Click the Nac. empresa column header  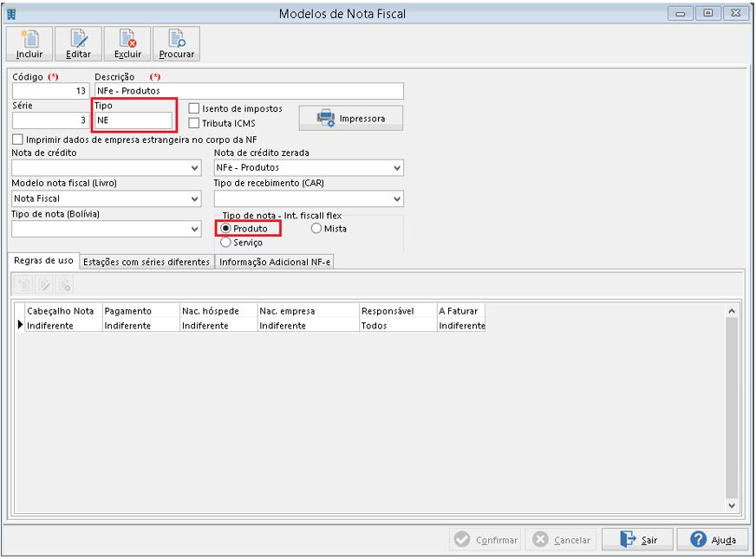tap(309, 311)
